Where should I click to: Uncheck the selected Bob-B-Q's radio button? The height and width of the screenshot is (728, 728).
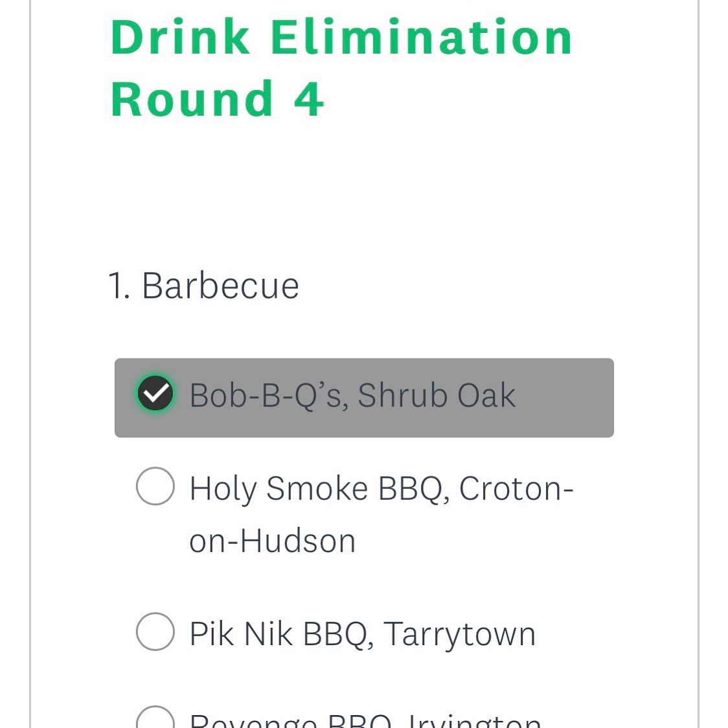(155, 394)
